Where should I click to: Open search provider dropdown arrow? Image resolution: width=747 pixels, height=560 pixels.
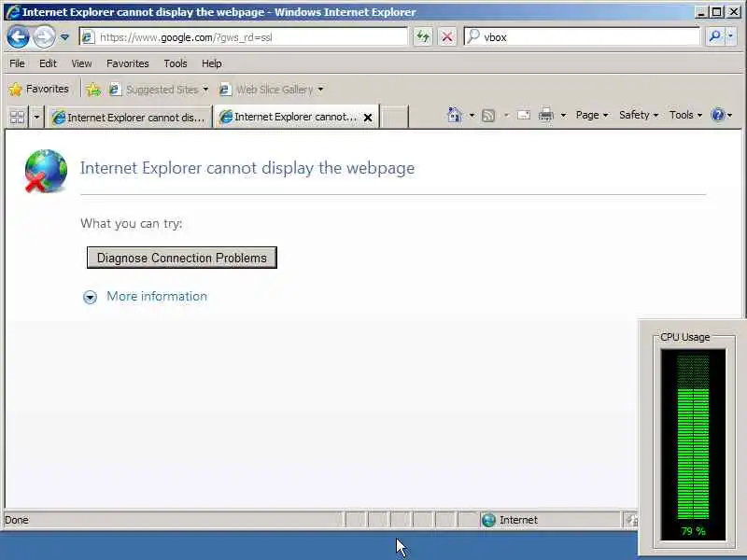pos(730,36)
